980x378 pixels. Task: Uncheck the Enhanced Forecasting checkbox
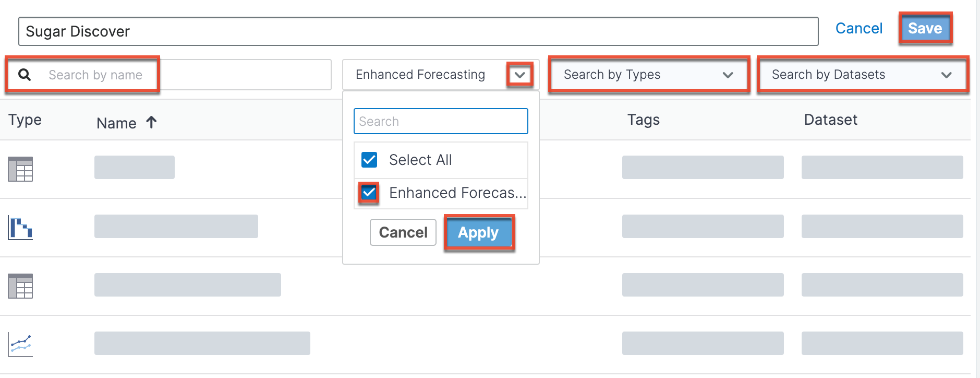pos(369,193)
